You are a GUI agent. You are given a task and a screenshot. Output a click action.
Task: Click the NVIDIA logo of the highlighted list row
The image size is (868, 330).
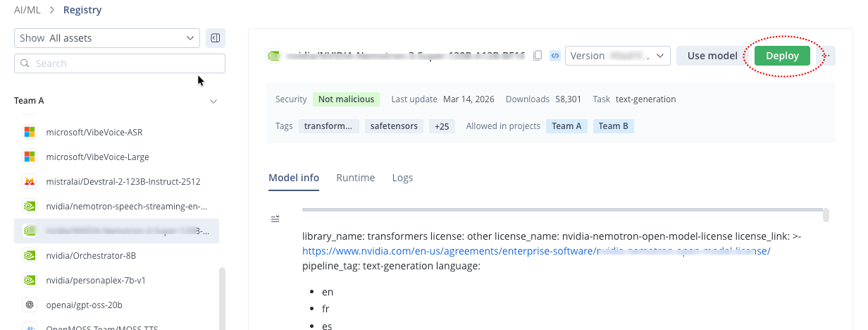(x=30, y=231)
